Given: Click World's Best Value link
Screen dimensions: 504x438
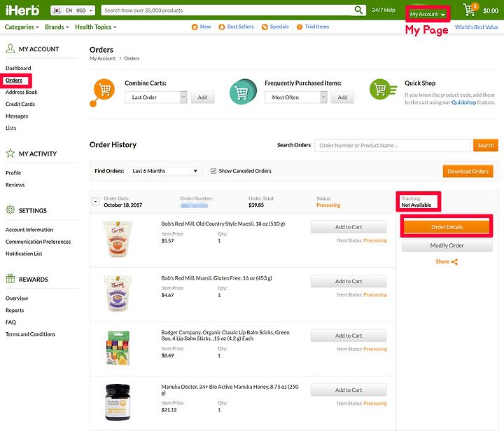Looking at the screenshot, I should (477, 27).
